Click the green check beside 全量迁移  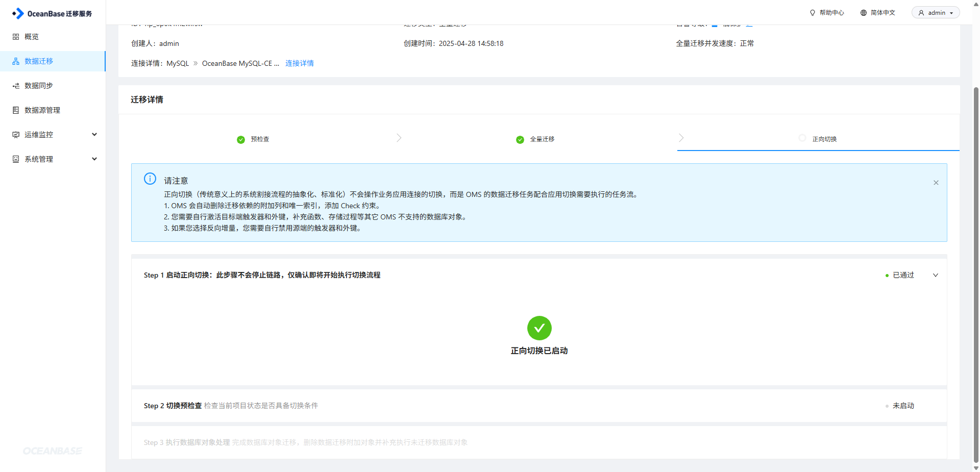[520, 140]
